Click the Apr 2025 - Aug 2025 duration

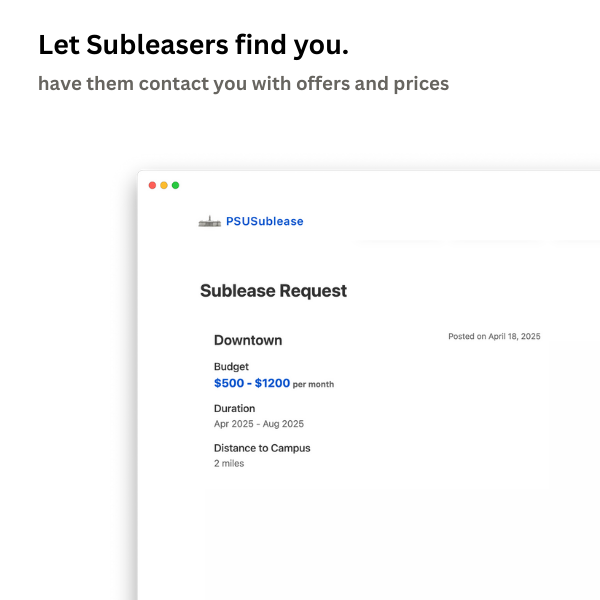click(259, 424)
